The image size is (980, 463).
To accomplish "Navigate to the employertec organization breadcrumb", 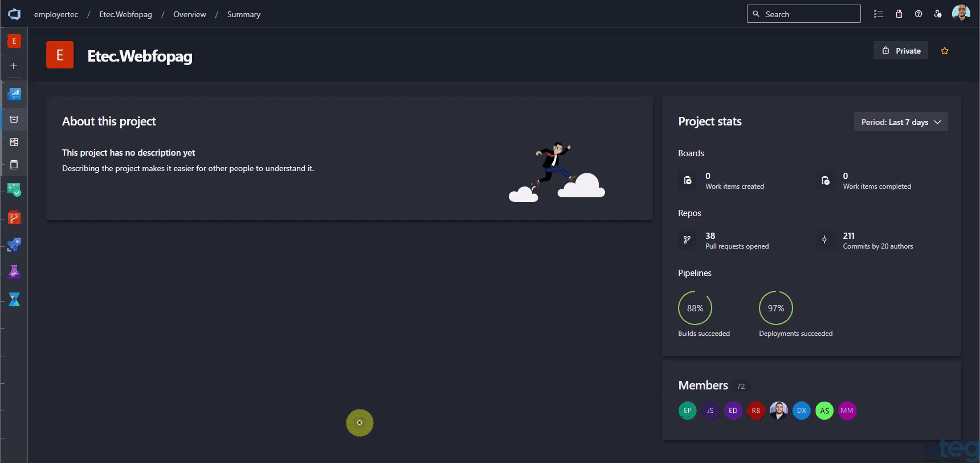I will [56, 14].
